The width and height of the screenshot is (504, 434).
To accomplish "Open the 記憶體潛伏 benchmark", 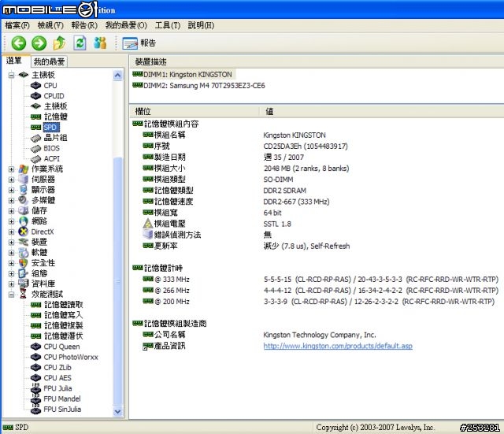I will [x=64, y=336].
